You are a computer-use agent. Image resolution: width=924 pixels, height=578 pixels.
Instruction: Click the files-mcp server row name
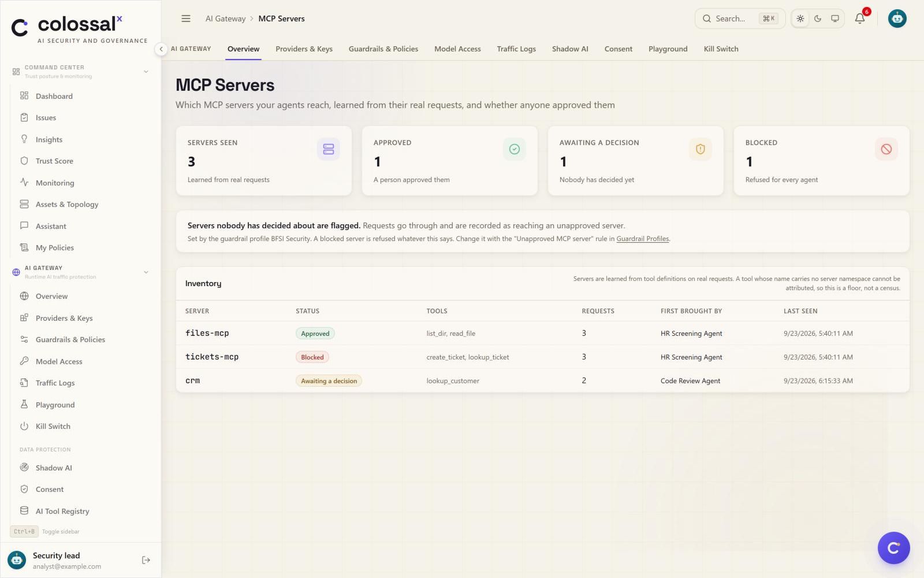pyautogui.click(x=207, y=333)
